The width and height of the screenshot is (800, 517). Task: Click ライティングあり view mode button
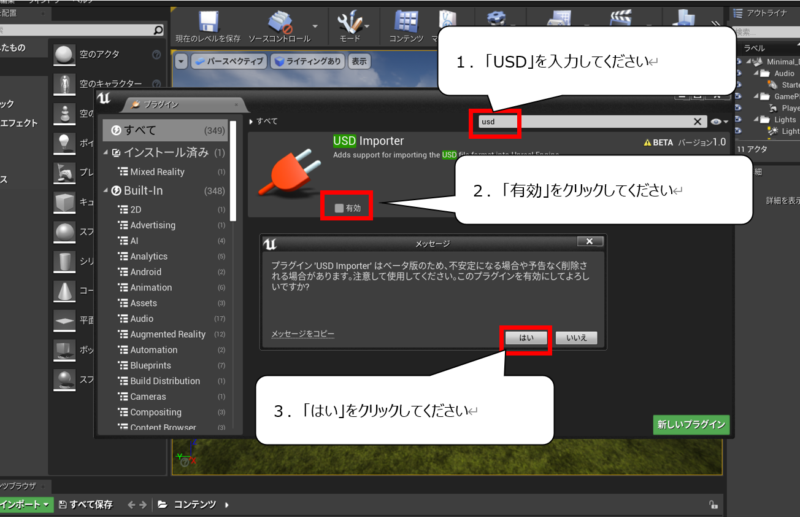307,62
